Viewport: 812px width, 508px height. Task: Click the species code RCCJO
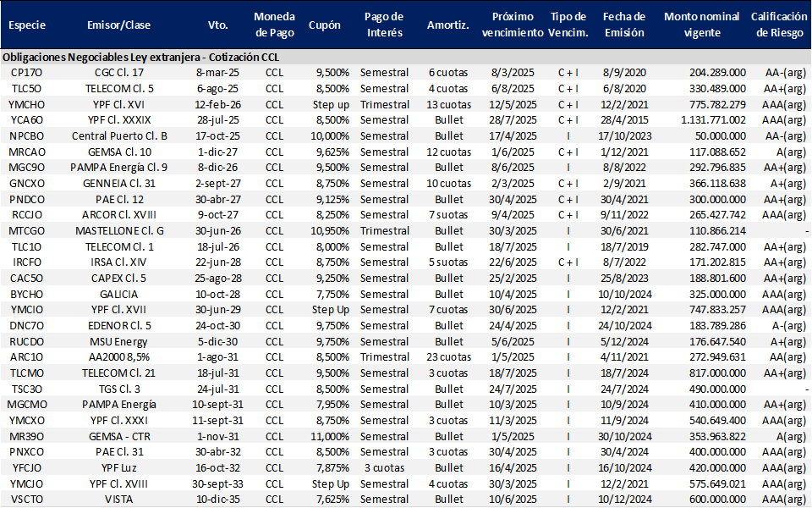[x=26, y=215]
